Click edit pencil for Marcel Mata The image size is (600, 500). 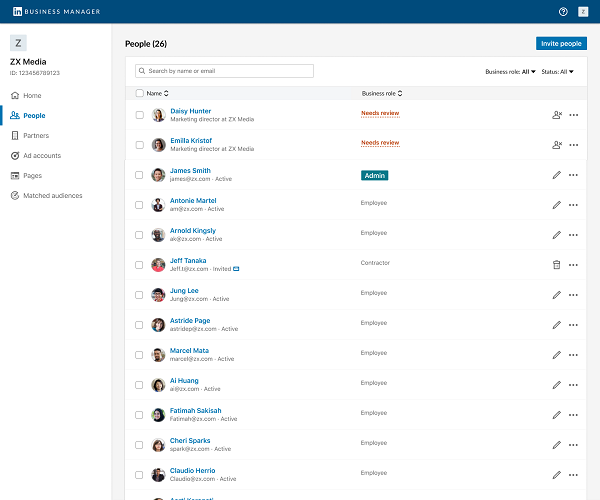point(557,354)
